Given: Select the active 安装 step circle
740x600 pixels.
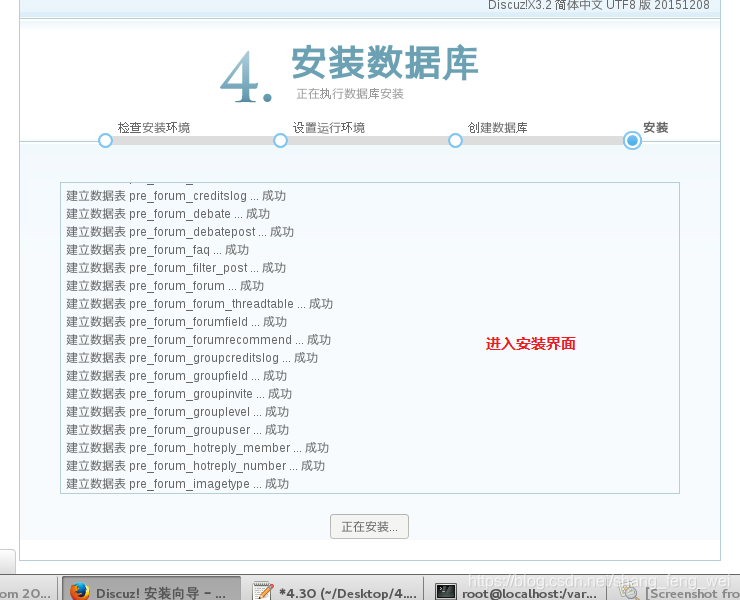Looking at the screenshot, I should click(632, 140).
